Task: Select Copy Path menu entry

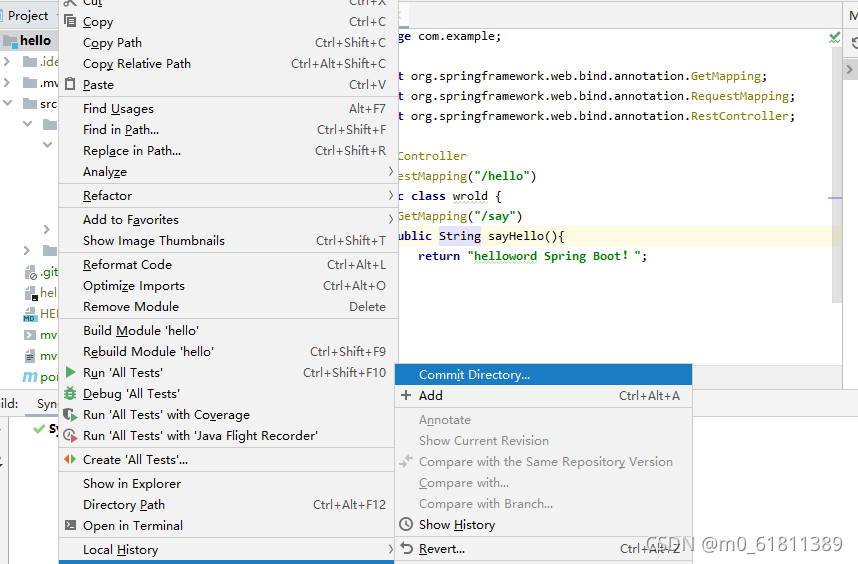Action: [x=228, y=43]
